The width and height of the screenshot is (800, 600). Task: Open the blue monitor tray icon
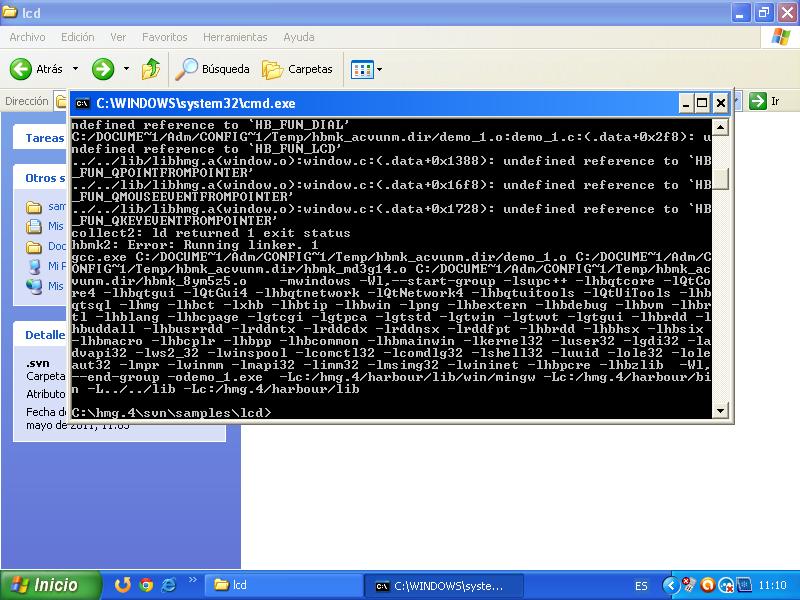[x=744, y=585]
